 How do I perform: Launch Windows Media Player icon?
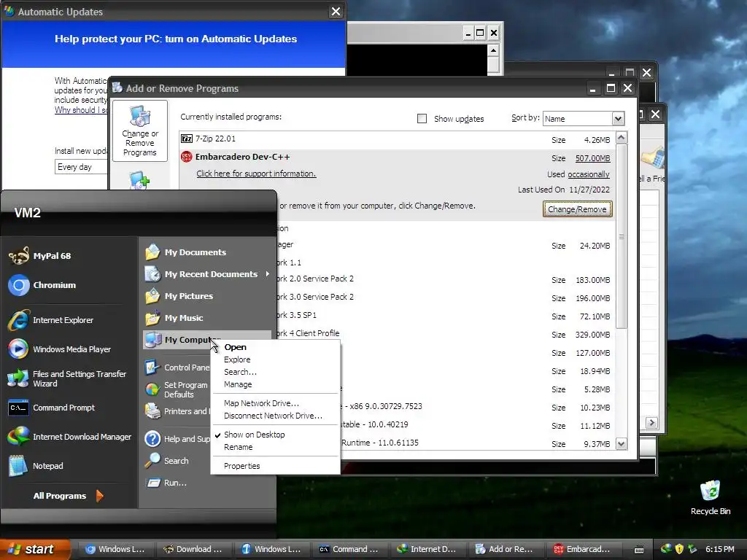19,349
